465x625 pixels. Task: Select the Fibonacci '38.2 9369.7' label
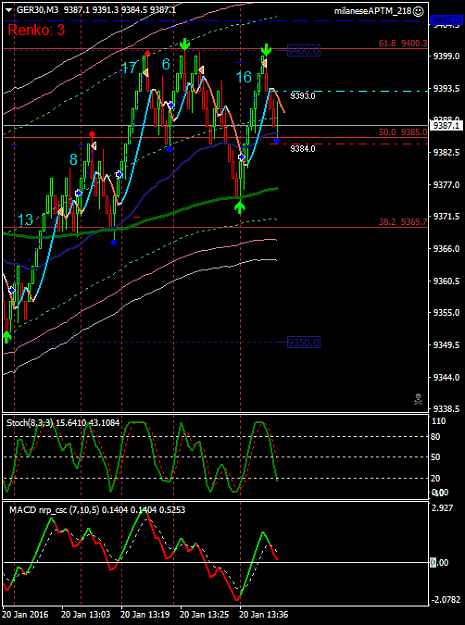point(403,222)
